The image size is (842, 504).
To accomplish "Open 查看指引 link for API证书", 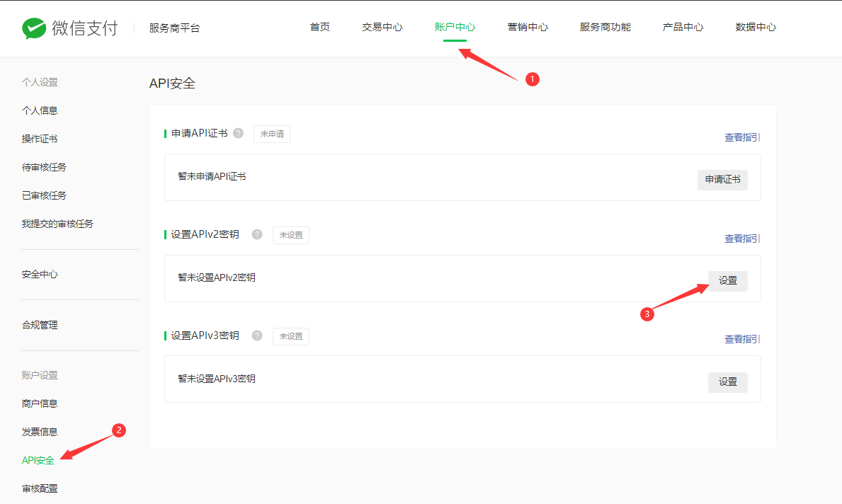I will point(741,137).
